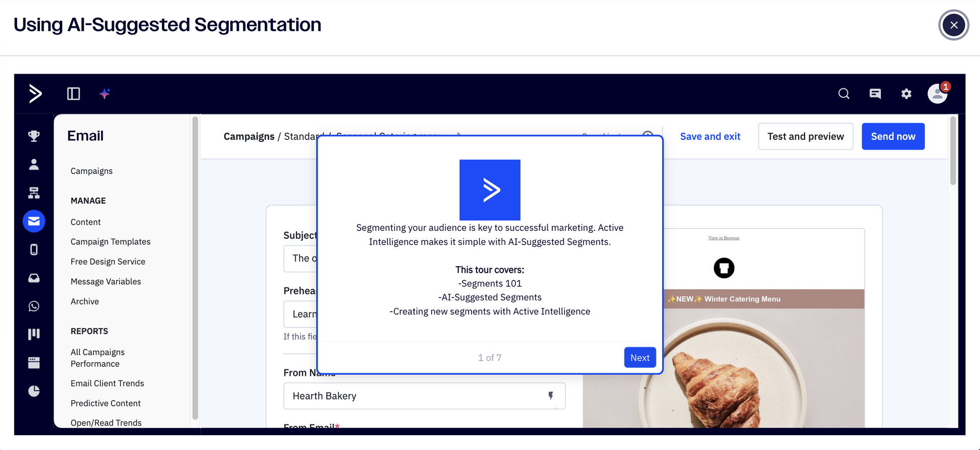This screenshot has width=980, height=450.
Task: Click the Save and exit link
Action: point(710,136)
